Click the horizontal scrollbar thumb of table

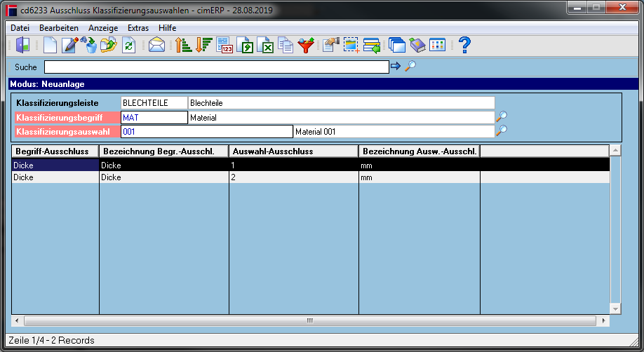click(x=310, y=320)
